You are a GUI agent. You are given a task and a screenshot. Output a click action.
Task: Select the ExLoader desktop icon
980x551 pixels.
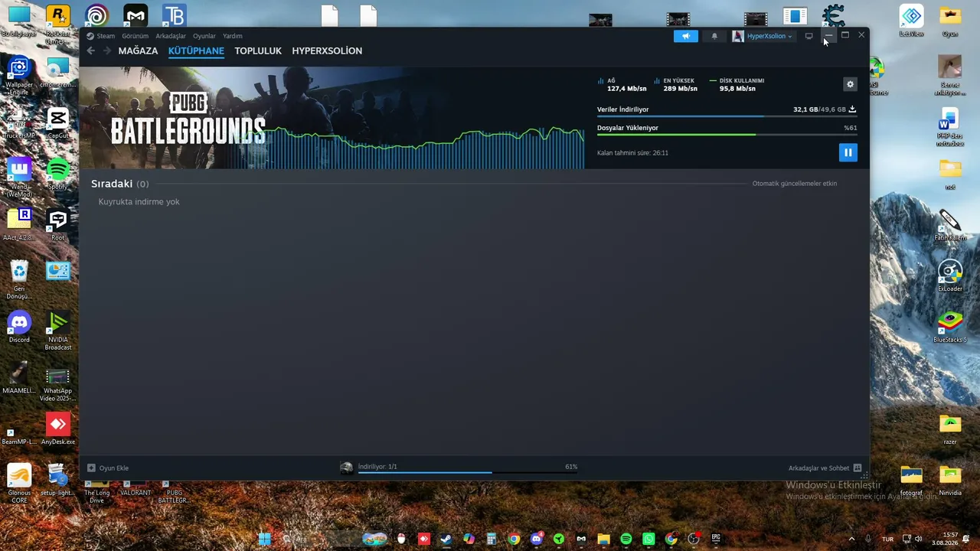tap(950, 275)
